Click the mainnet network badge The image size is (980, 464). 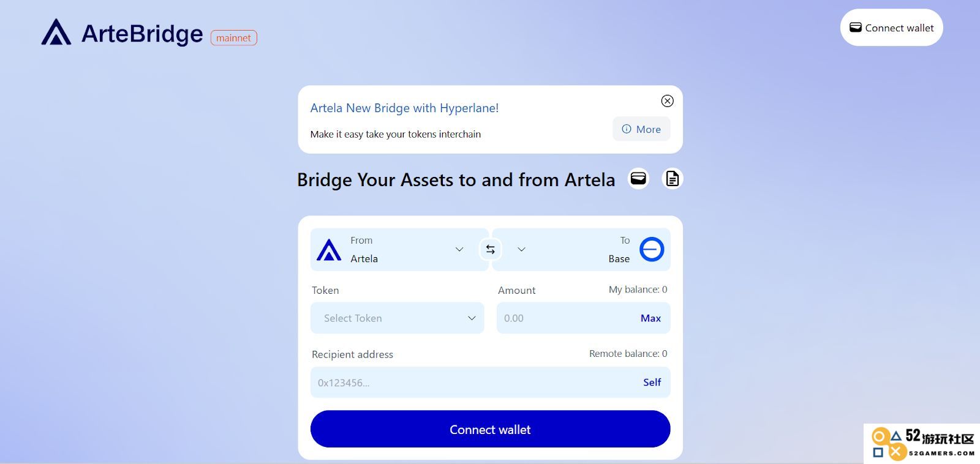[x=234, y=38]
